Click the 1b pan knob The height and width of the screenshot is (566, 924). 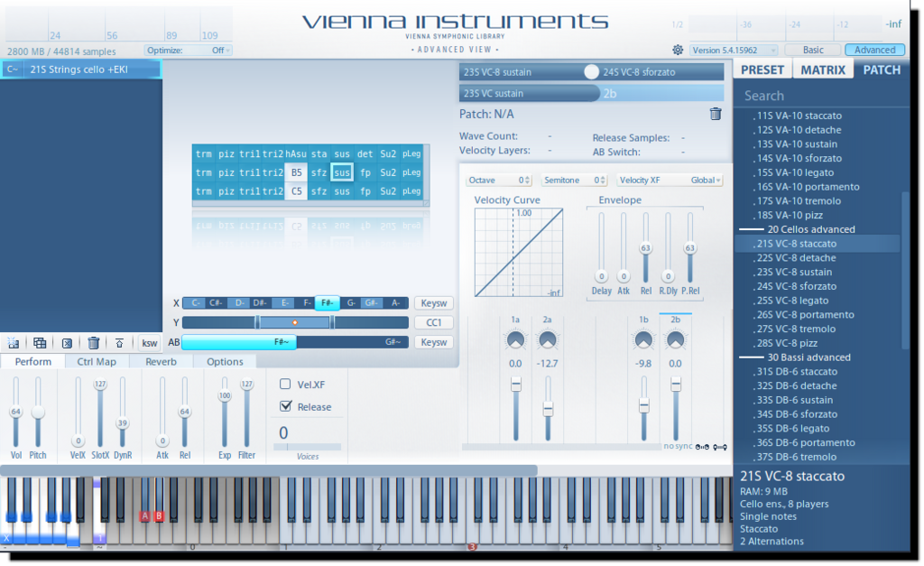coord(642,340)
